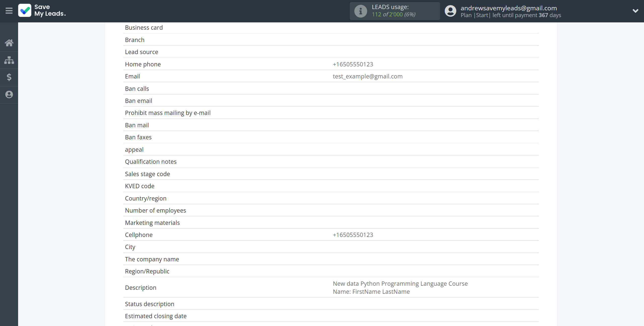The width and height of the screenshot is (644, 326).
Task: Select the Lead source row label
Action: pos(142,52)
